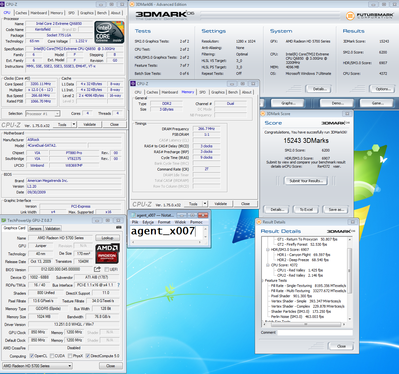This screenshot has height=374, width=399.
Task: Click the GPU-Z title bar app icon
Action: pos(4,220)
